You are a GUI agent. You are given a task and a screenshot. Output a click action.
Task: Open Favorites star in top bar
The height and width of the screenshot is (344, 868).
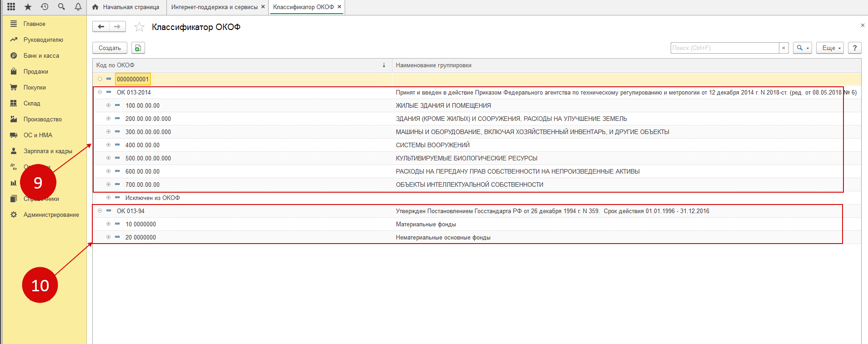(28, 7)
